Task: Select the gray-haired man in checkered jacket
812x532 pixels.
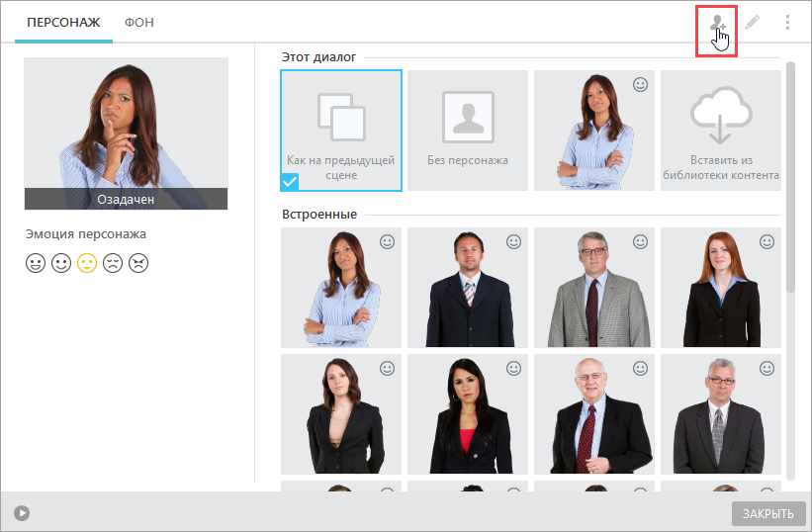Action: pyautogui.click(x=594, y=288)
